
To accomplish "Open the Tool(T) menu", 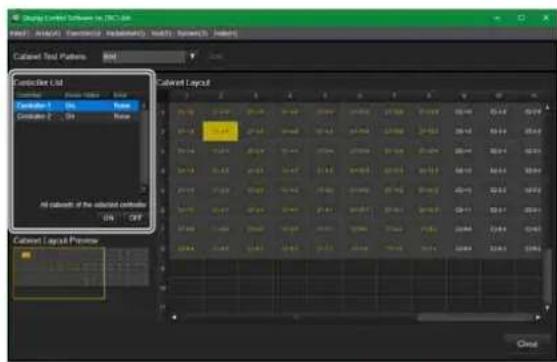I will [x=161, y=34].
